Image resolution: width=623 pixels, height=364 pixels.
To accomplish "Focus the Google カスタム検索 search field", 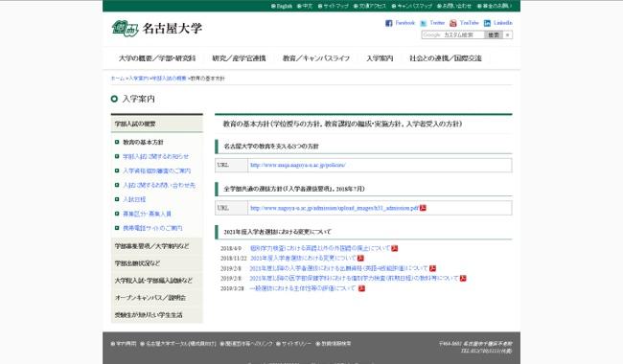I will (453, 34).
